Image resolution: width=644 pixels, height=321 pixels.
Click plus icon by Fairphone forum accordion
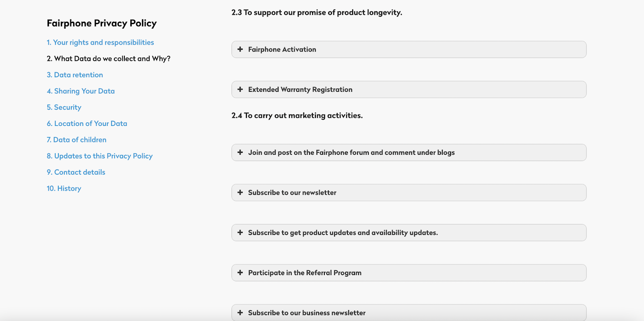[x=240, y=152]
